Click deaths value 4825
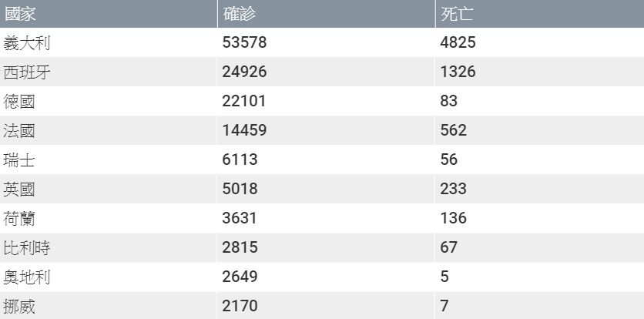The width and height of the screenshot is (644, 319). pos(458,42)
